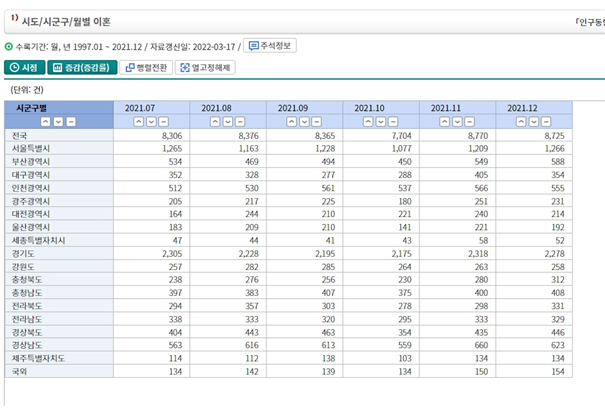Sort 2021.09 column ascending with up arrow
The image size is (605, 410).
[x=291, y=122]
